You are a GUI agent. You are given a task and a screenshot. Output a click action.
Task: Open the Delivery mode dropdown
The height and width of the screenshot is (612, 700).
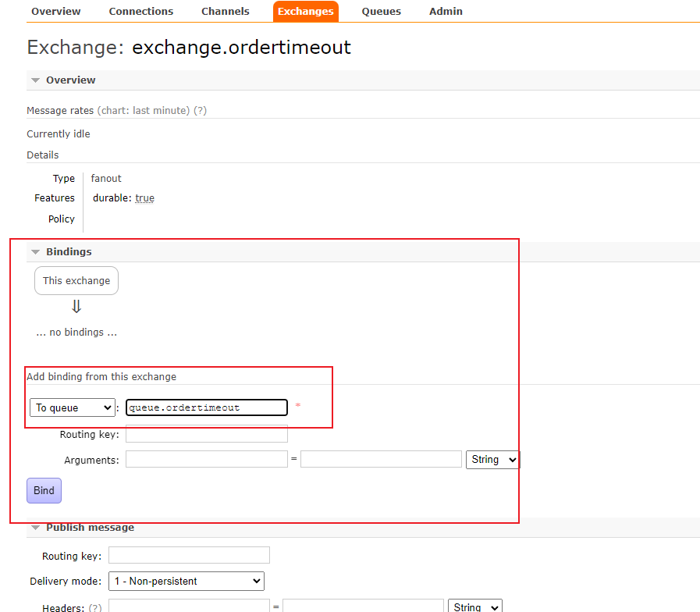186,581
